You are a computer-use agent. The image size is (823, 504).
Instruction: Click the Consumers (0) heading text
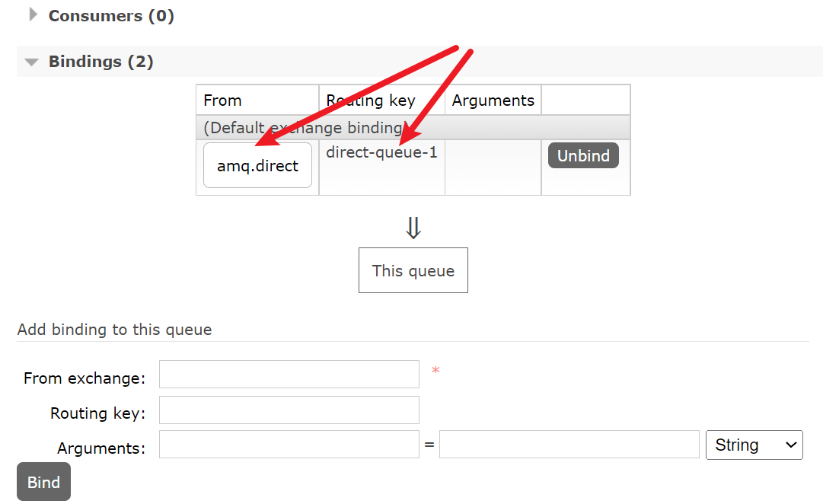[111, 16]
